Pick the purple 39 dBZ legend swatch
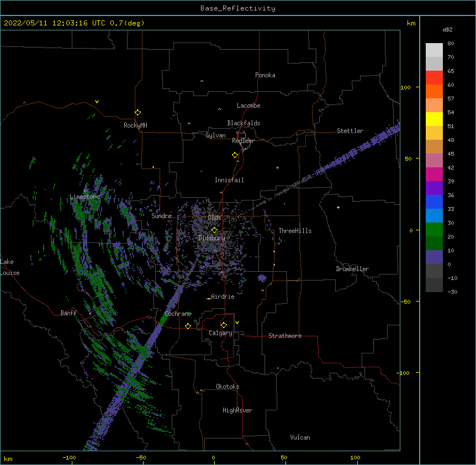 pyautogui.click(x=434, y=188)
